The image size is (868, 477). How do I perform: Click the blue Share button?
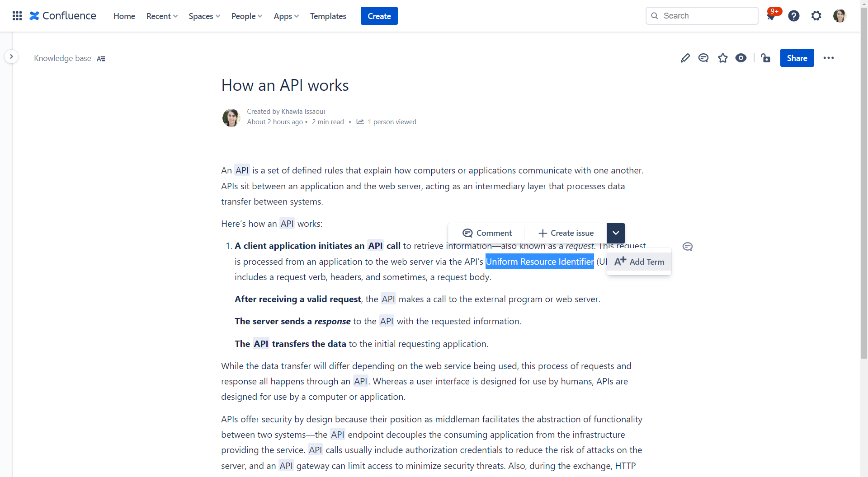tap(797, 58)
